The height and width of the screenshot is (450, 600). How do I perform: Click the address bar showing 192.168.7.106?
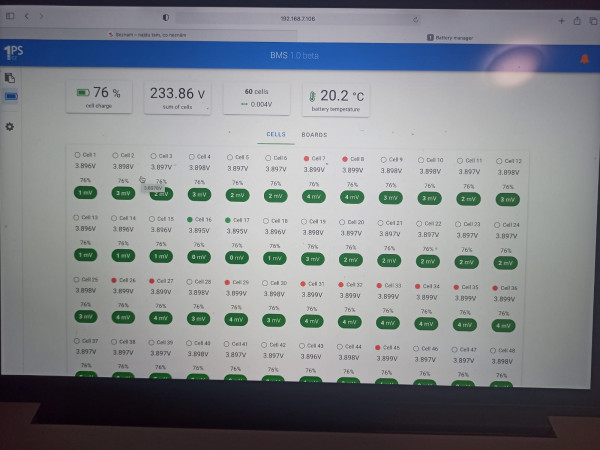(x=298, y=19)
